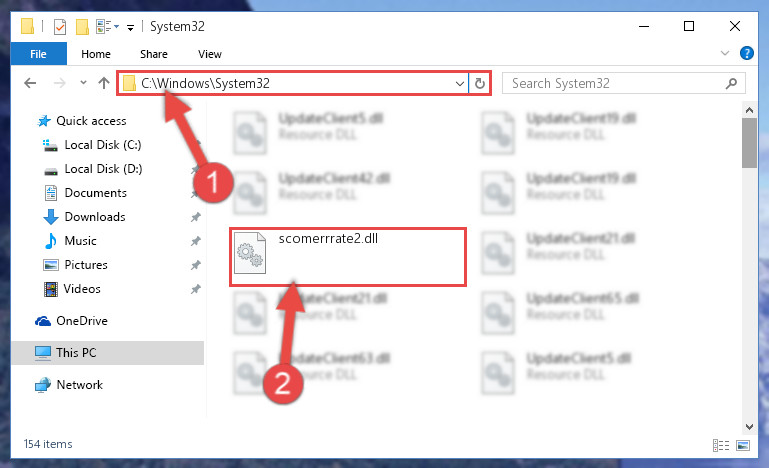Switch to details view layout
Image resolution: width=769 pixels, height=468 pixels.
click(720, 445)
